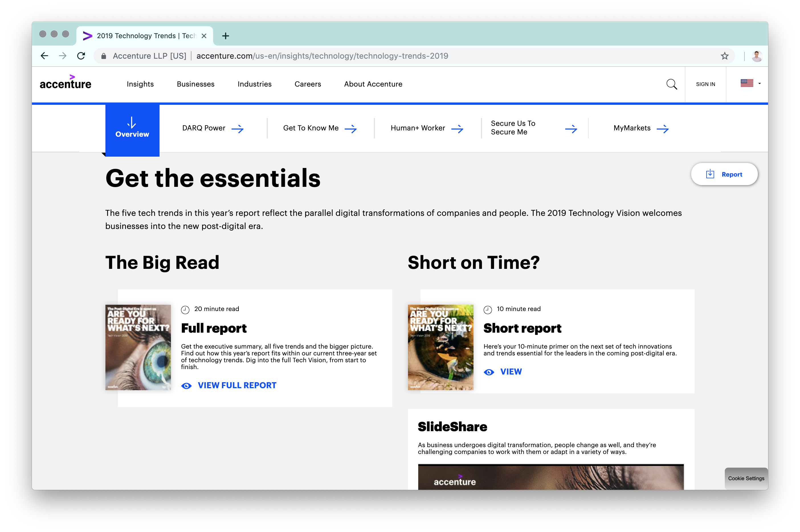Screen dimensions: 800x532
Task: Open the Businesses menu
Action: click(195, 84)
